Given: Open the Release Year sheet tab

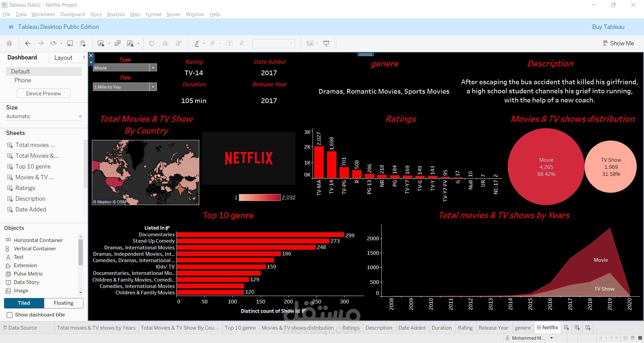Looking at the screenshot, I should (x=493, y=328).
